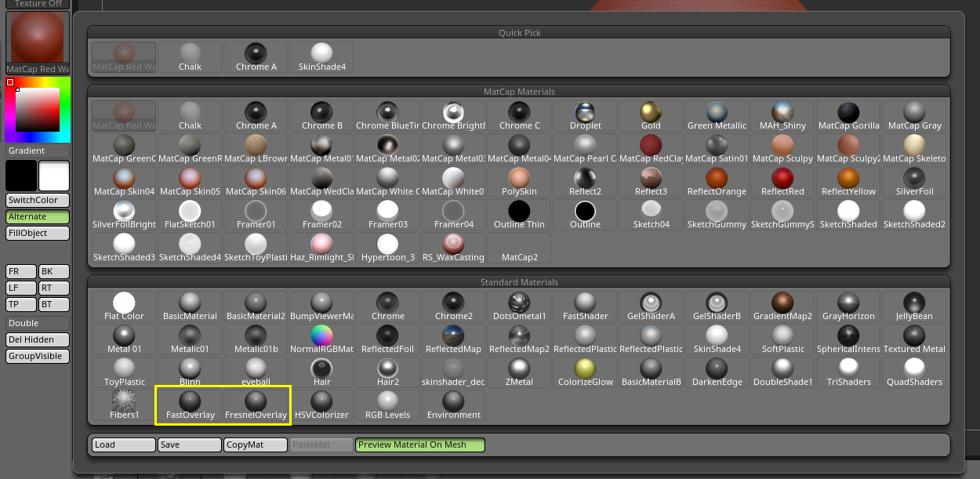Open the current MatCap Red Wax material thumbnail

click(x=38, y=42)
